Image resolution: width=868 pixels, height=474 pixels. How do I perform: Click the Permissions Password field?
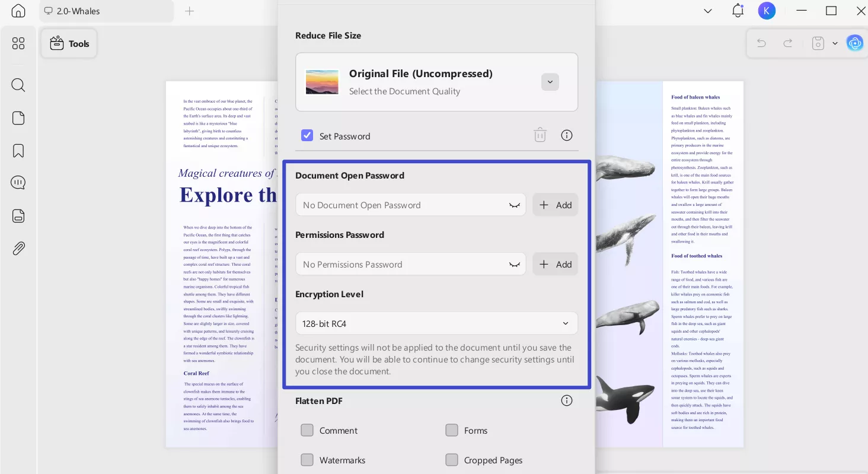410,264
